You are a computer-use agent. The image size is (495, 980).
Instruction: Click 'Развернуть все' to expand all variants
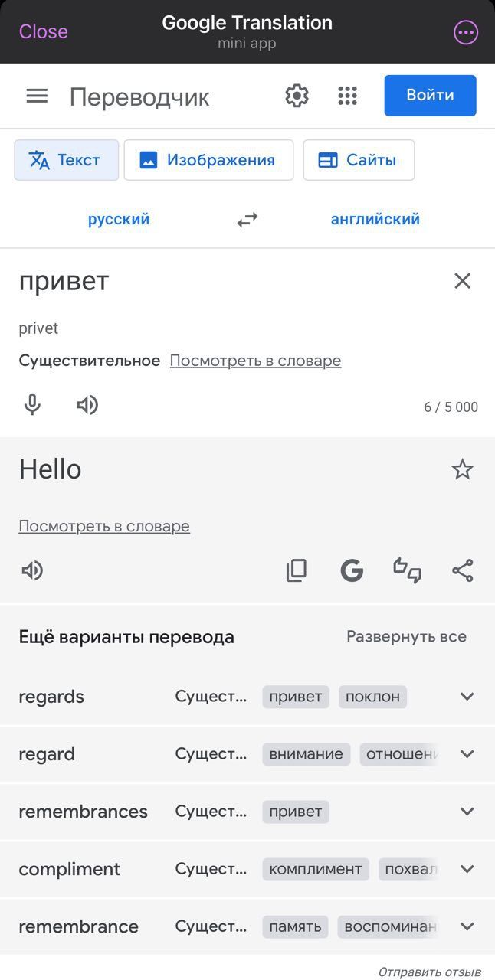pos(406,636)
